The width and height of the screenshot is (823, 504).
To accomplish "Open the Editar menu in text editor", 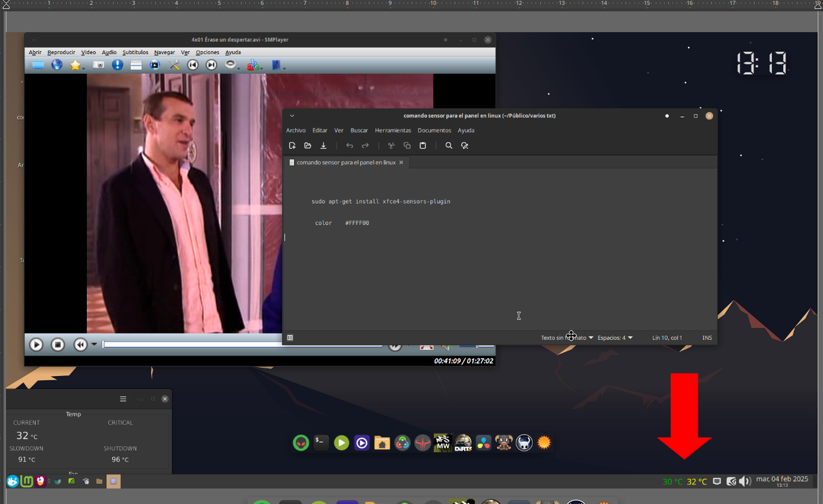I will [x=320, y=130].
